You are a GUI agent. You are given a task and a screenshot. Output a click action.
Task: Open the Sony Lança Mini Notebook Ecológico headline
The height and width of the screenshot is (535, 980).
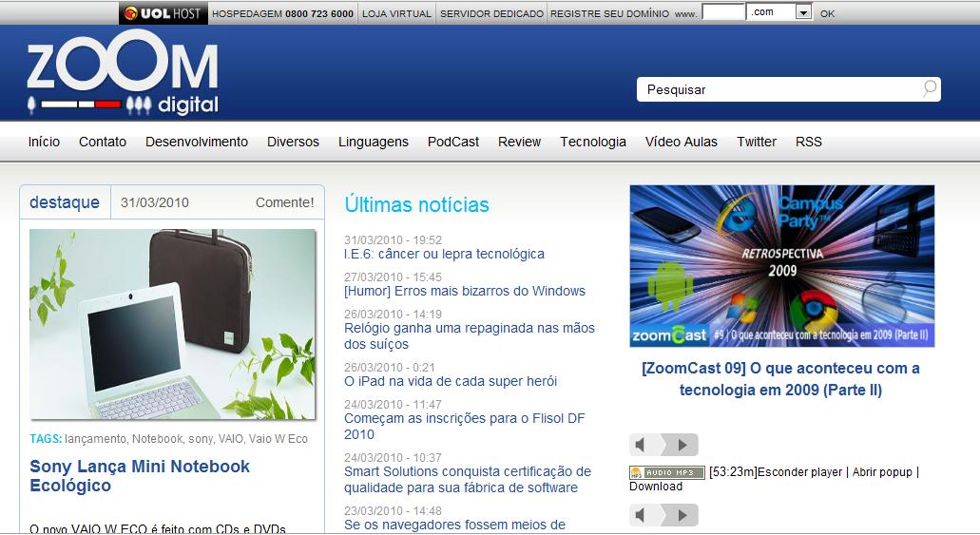point(140,476)
